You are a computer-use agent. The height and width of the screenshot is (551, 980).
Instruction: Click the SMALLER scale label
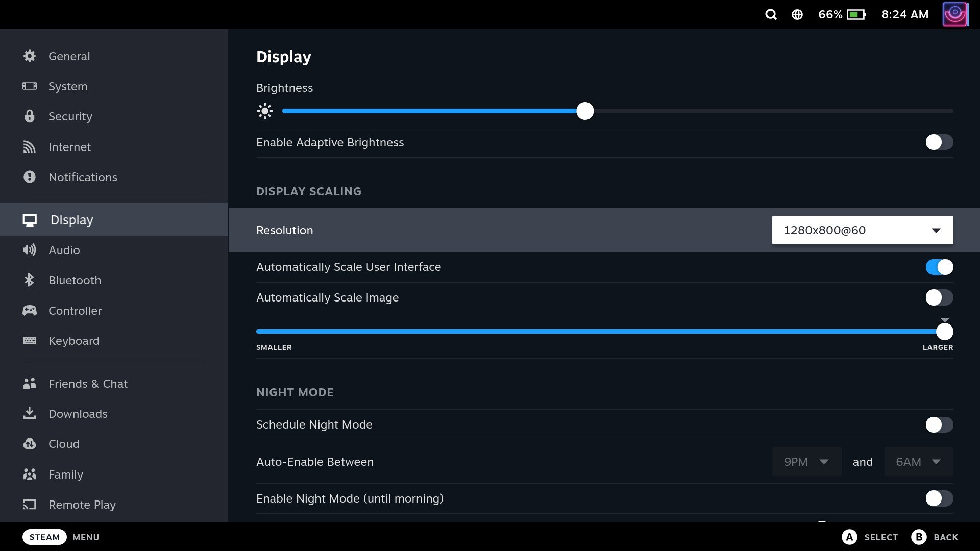(x=274, y=347)
